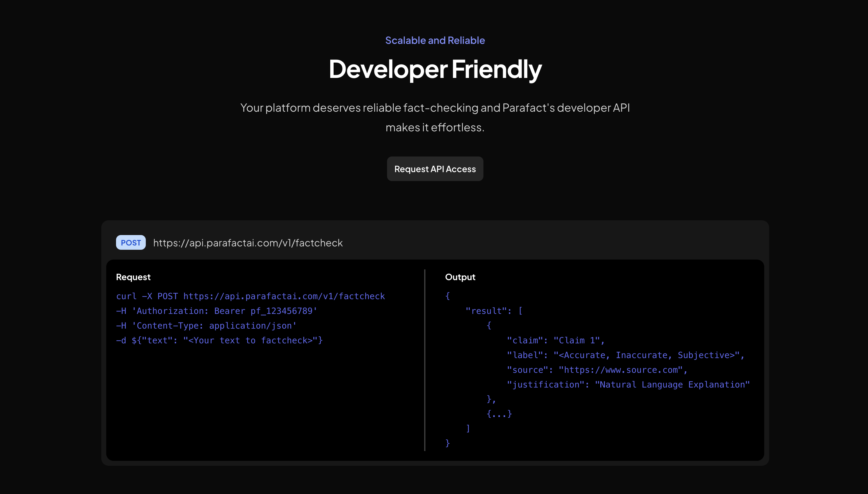Click the Request API Access button
Viewport: 868px width, 494px height.
[x=435, y=169]
